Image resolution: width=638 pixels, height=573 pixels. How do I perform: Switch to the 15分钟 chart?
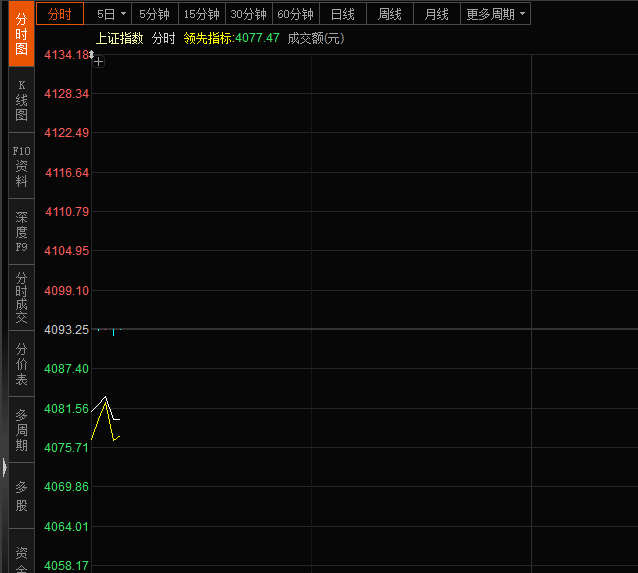click(201, 14)
